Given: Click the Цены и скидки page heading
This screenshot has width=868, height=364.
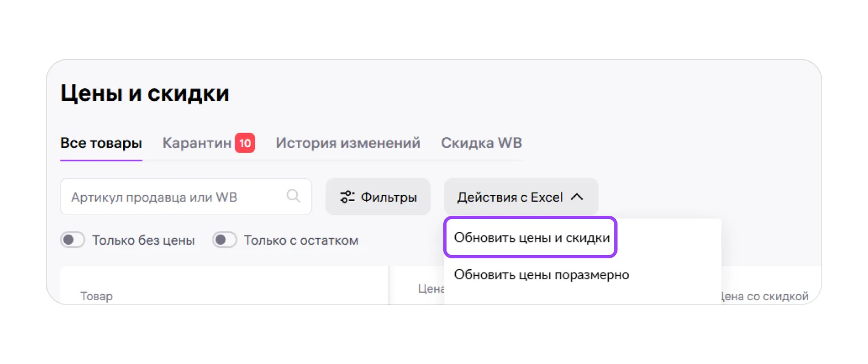Looking at the screenshot, I should tap(144, 93).
